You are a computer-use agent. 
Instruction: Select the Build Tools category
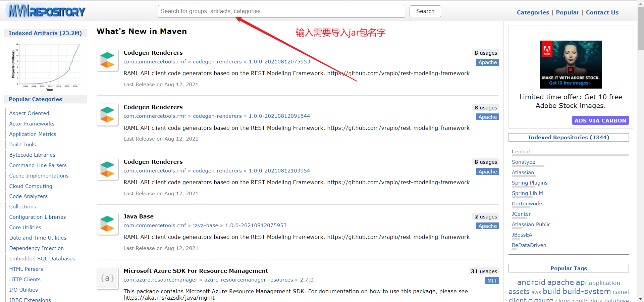(22, 144)
